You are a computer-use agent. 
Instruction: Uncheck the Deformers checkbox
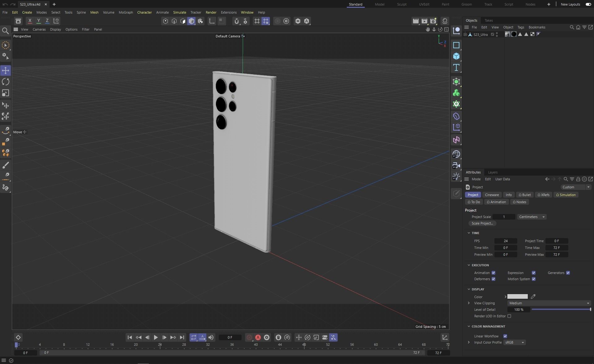coord(493,279)
